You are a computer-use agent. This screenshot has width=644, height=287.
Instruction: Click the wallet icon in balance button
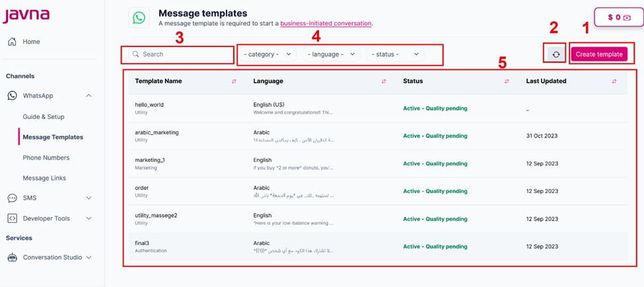tap(627, 18)
